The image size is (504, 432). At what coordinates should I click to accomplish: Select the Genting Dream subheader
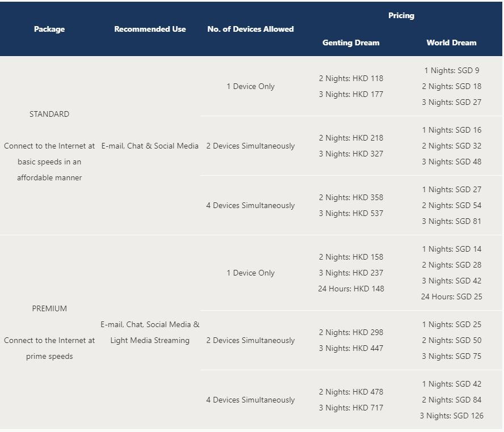(351, 43)
